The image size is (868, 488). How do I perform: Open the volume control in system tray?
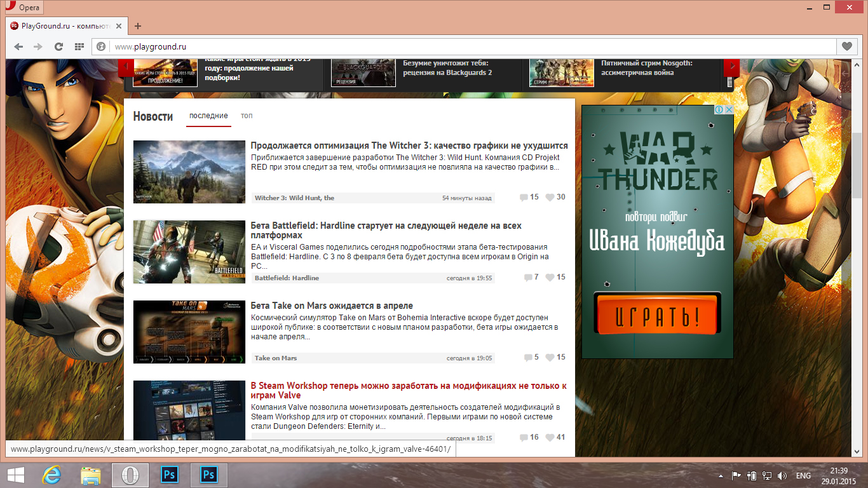tap(782, 475)
